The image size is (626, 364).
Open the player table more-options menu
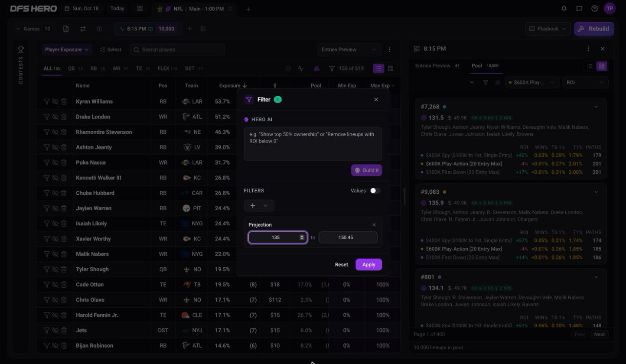pyautogui.click(x=390, y=49)
